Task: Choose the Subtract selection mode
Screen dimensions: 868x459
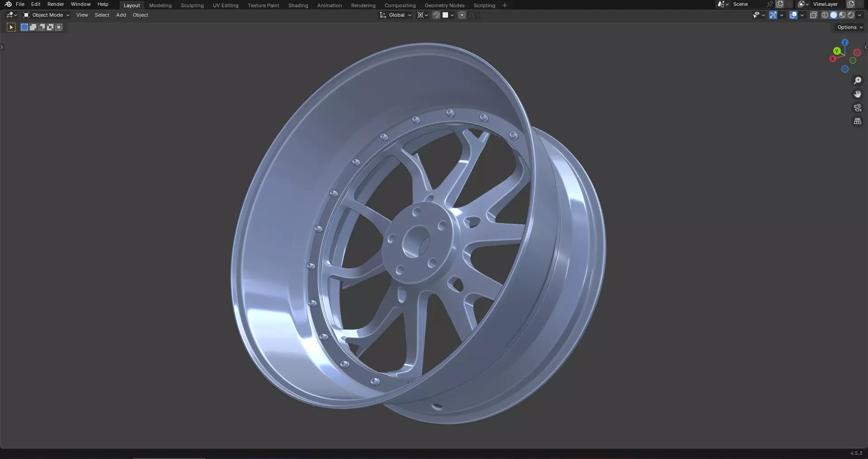Action: coord(42,27)
